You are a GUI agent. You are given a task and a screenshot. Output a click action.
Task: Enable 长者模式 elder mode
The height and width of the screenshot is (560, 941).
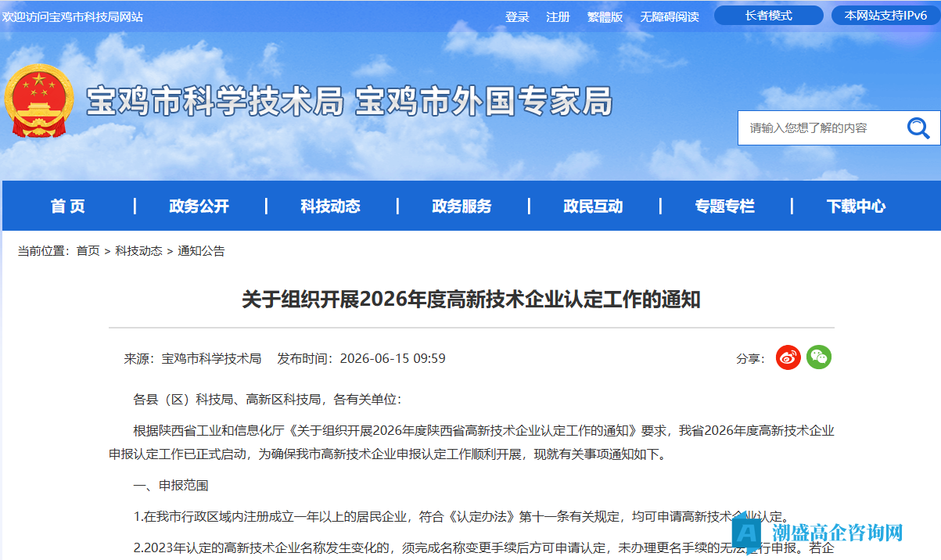click(769, 16)
